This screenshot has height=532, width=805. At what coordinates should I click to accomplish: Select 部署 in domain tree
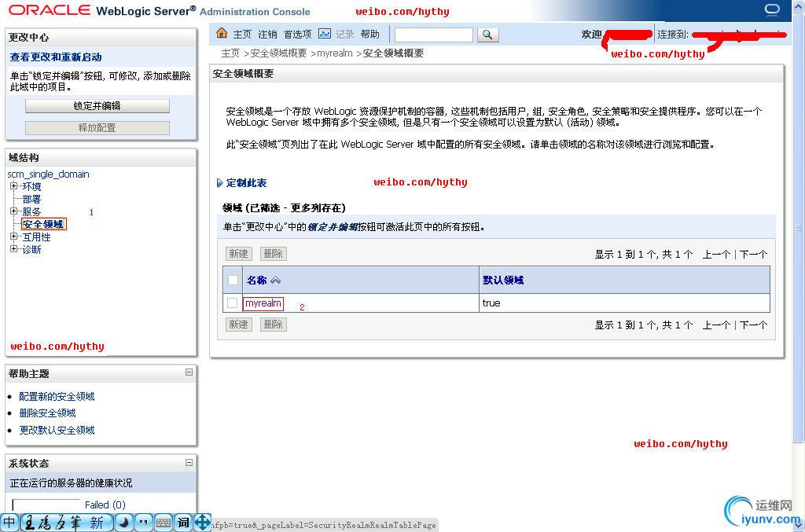[x=31, y=199]
